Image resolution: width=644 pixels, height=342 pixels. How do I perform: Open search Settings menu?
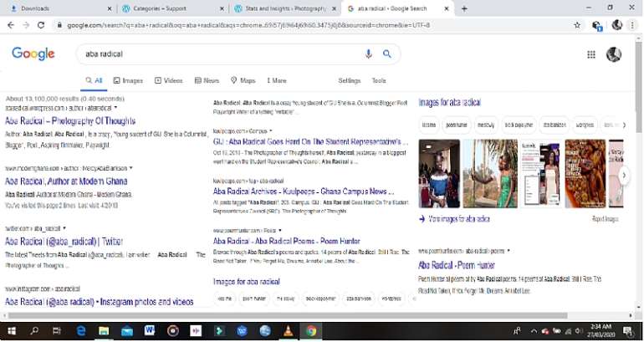coord(349,80)
